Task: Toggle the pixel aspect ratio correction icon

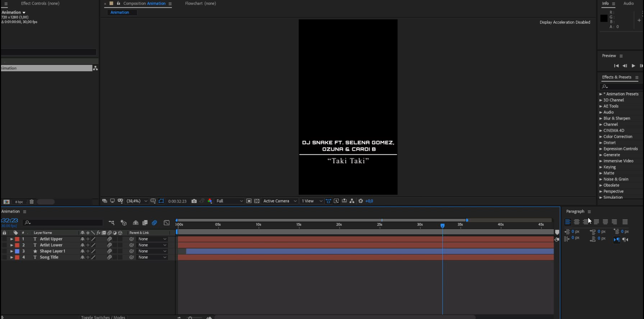Action: click(x=328, y=201)
